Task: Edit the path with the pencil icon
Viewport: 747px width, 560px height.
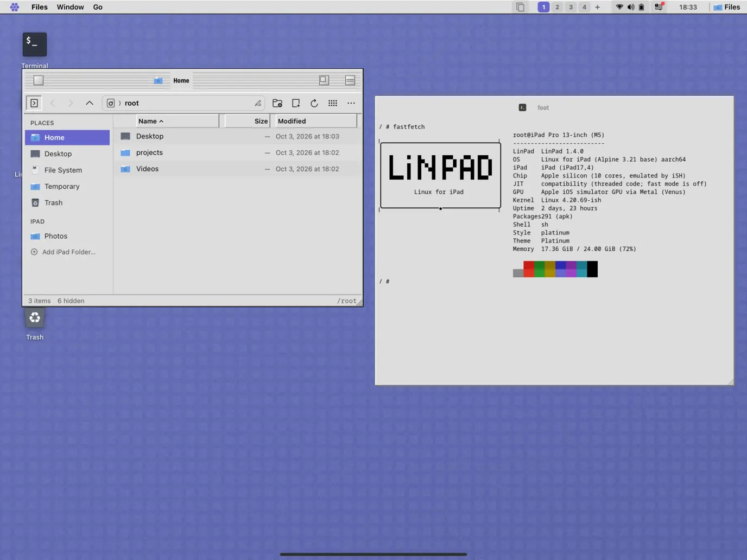Action: [258, 103]
